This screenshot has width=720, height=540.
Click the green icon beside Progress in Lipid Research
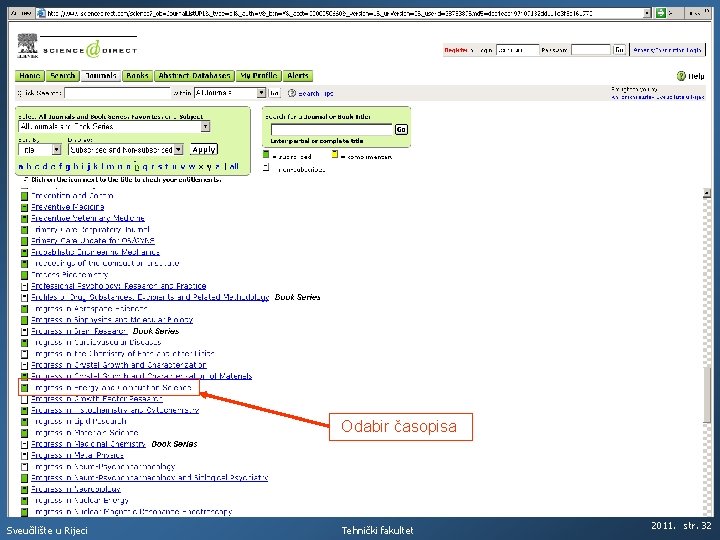click(24, 422)
